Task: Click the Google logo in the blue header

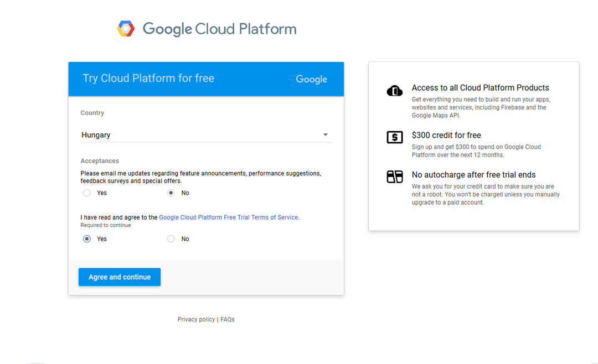Action: click(x=312, y=79)
